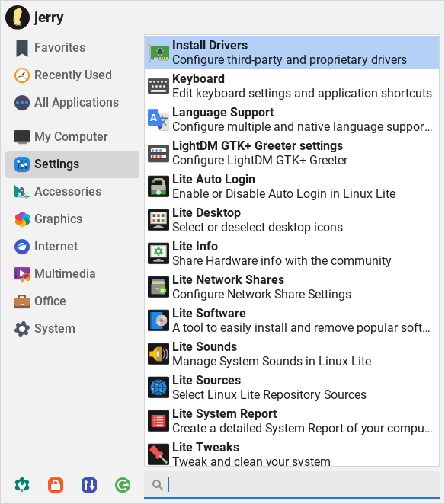Click the Lite Auto Login padlock icon
445x504 pixels.
(x=158, y=187)
